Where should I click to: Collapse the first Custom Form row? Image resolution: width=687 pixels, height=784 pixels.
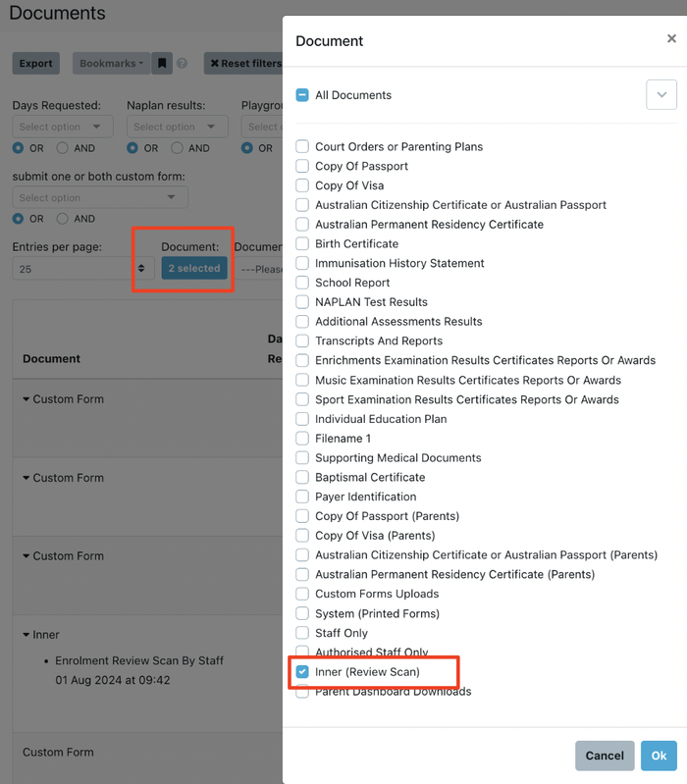coord(27,399)
